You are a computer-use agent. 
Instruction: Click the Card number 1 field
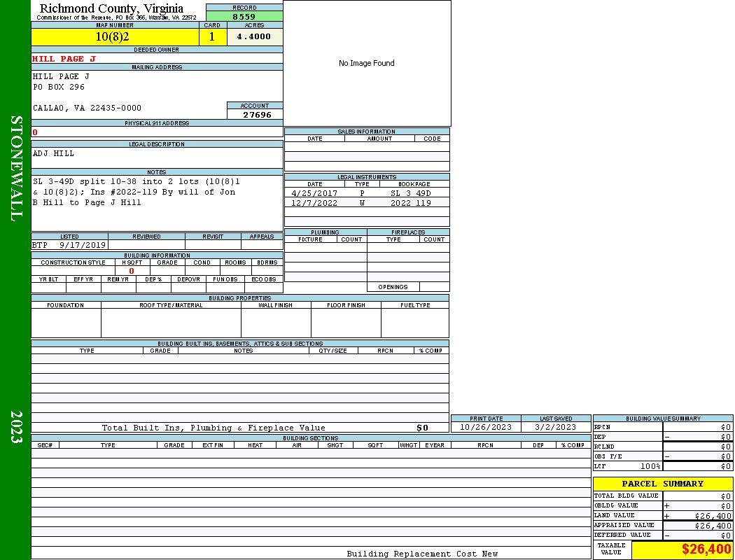coord(213,37)
